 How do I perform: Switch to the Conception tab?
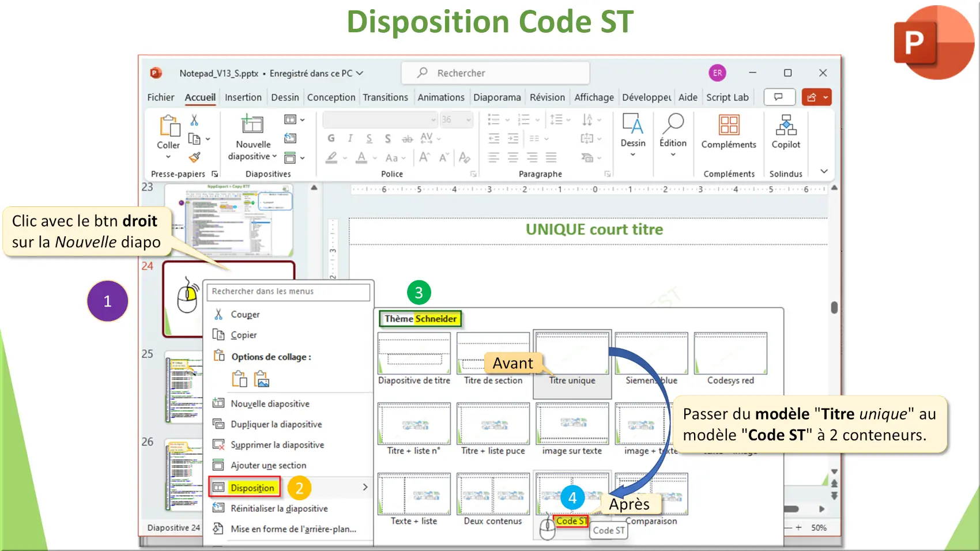(x=331, y=97)
